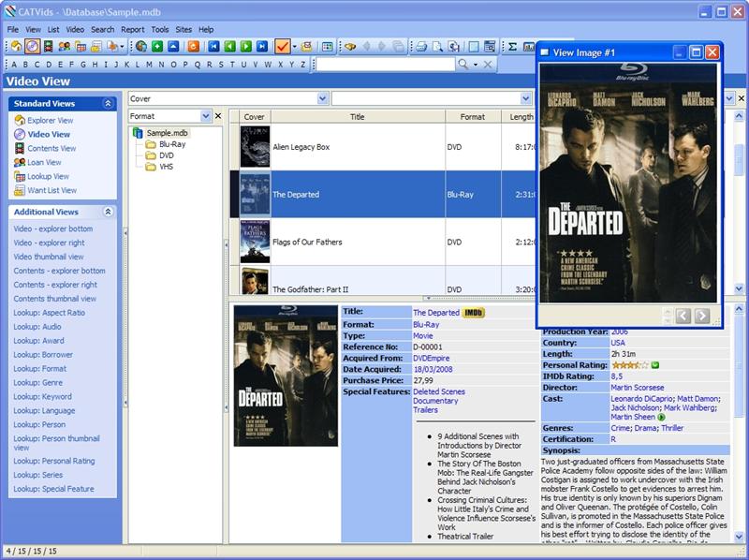Viewport: 749px width, 560px height.
Task: Open the Tools menu
Action: point(160,30)
